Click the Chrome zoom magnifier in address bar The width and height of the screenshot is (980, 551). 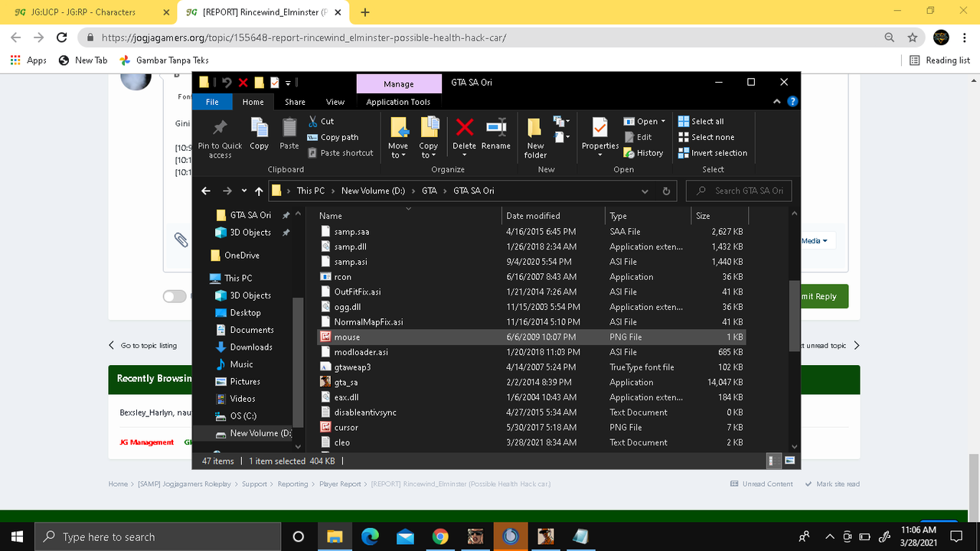pyautogui.click(x=889, y=37)
